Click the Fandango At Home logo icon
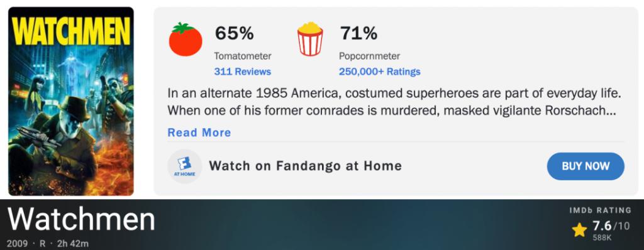 coord(185,166)
